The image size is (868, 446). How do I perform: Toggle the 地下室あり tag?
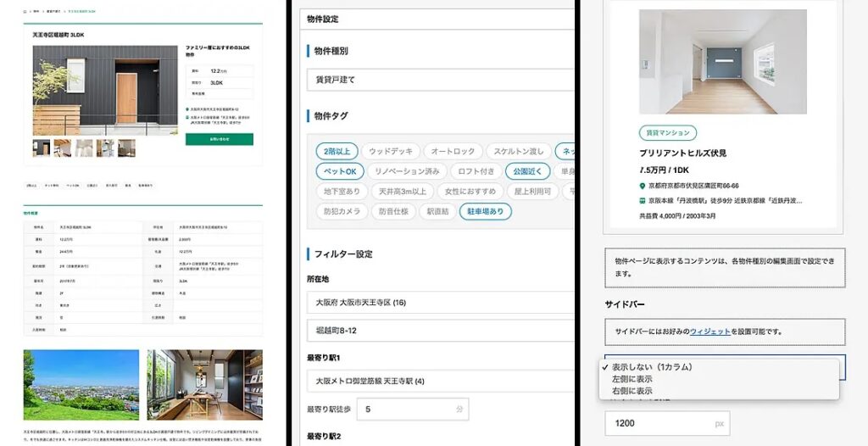click(x=342, y=192)
